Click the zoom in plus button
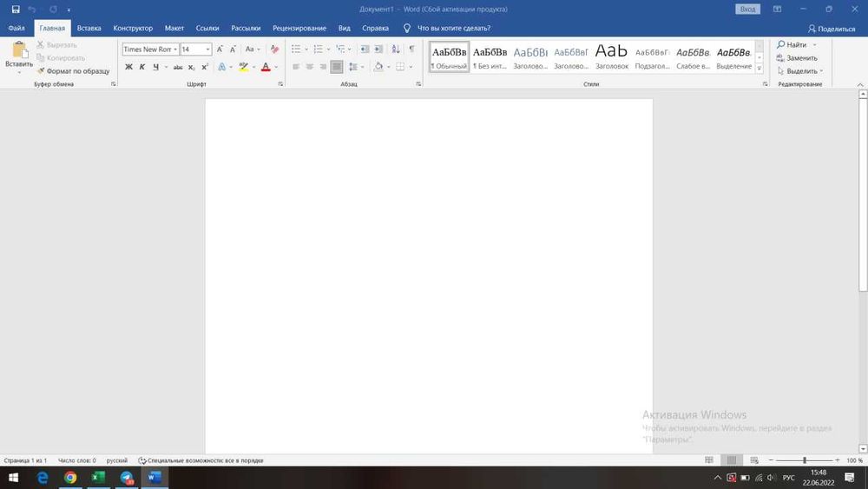868x489 pixels. [x=837, y=460]
